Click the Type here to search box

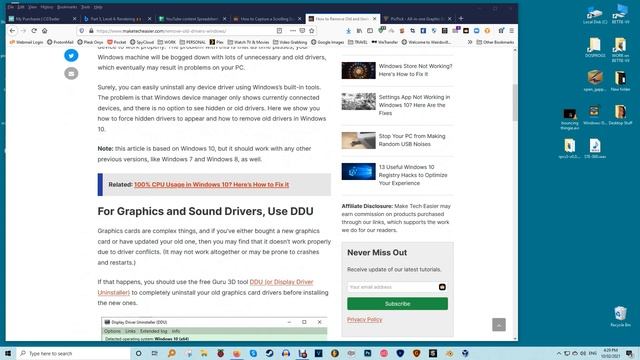73,353
